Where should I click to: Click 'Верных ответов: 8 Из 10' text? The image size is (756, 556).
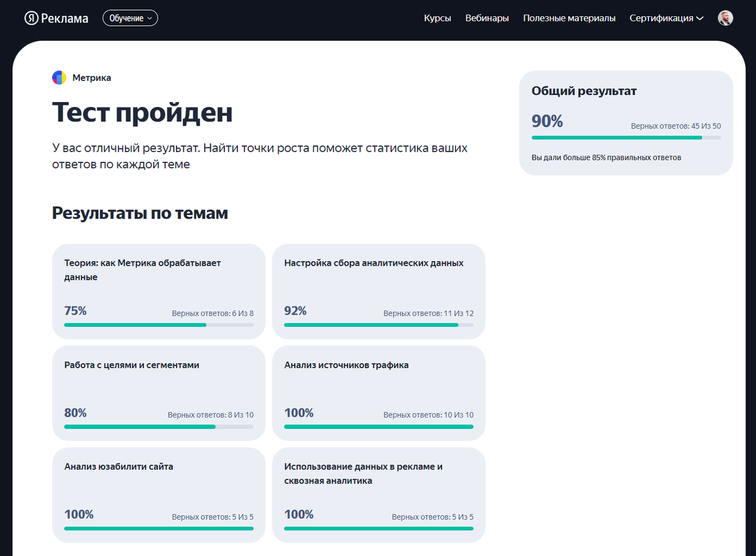[210, 416]
